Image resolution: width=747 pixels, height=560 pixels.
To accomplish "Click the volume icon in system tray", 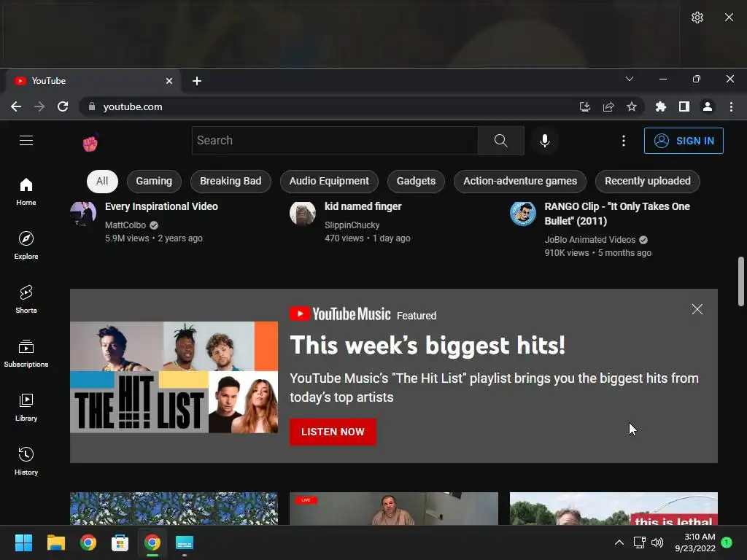I will click(x=657, y=542).
